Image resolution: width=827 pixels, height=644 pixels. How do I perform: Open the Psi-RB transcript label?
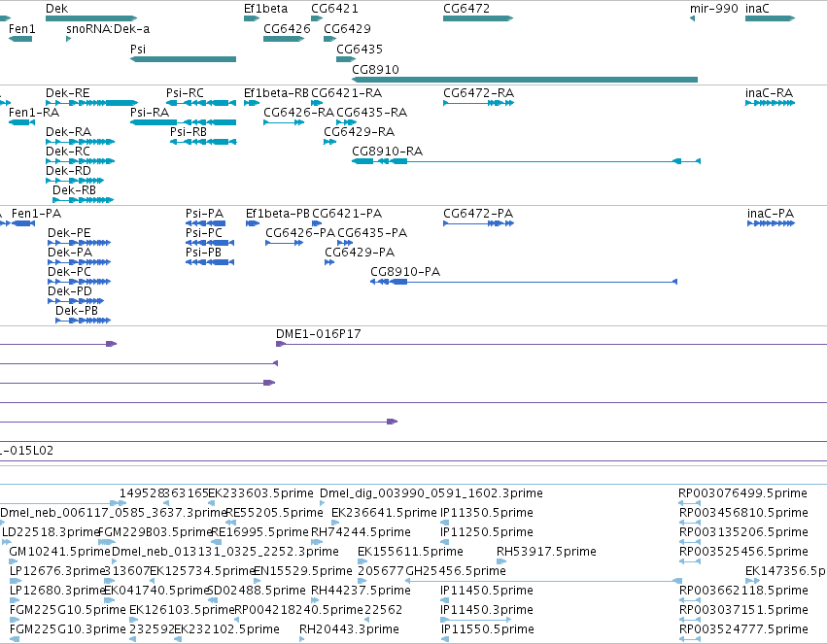(x=189, y=132)
